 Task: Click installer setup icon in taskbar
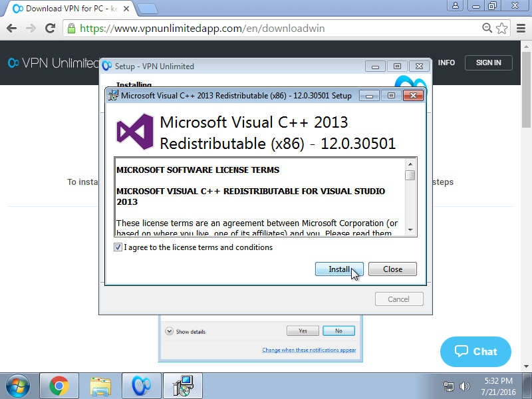pos(183,386)
